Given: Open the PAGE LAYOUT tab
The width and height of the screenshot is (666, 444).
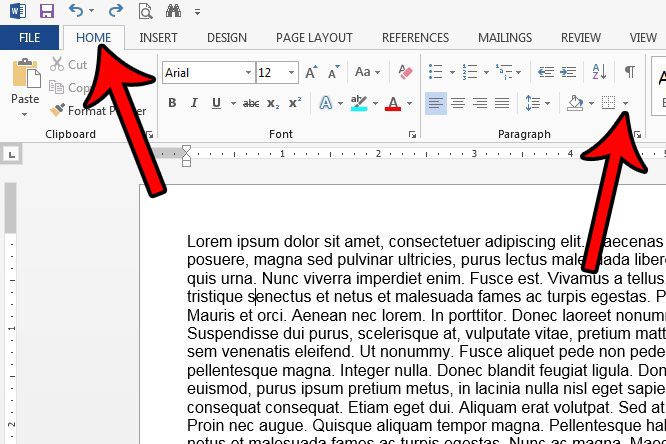Looking at the screenshot, I should pyautogui.click(x=314, y=38).
